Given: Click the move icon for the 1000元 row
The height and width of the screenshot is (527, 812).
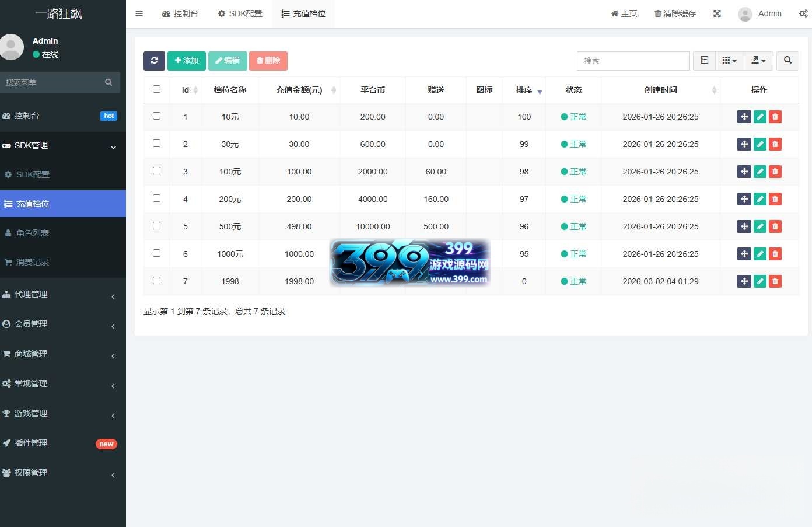Looking at the screenshot, I should click(x=744, y=254).
